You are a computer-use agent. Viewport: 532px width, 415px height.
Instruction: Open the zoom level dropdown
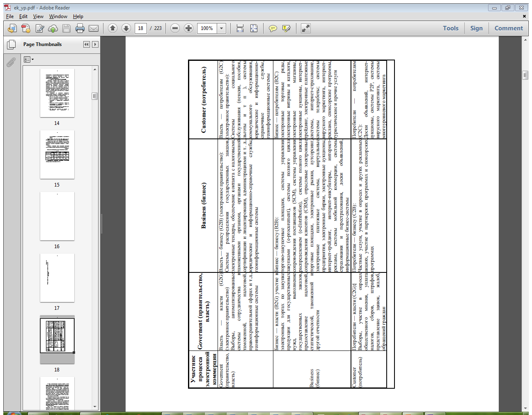(x=222, y=28)
